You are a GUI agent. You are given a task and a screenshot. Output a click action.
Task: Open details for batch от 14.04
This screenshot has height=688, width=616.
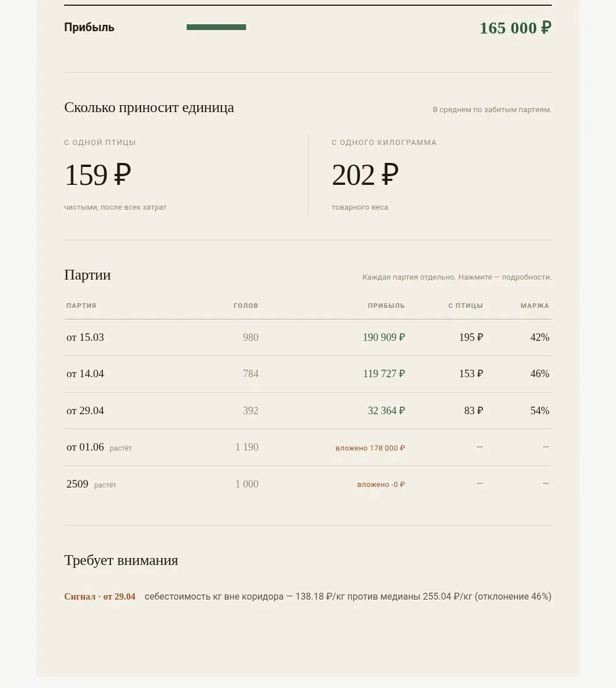(x=308, y=374)
